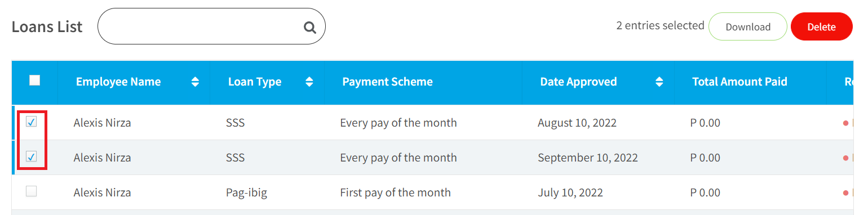
Task: Uncheck the September 10, 2022 loan row
Action: point(32,156)
